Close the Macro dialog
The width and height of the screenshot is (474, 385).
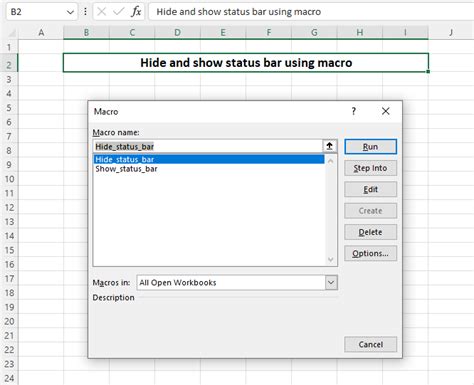tap(385, 111)
